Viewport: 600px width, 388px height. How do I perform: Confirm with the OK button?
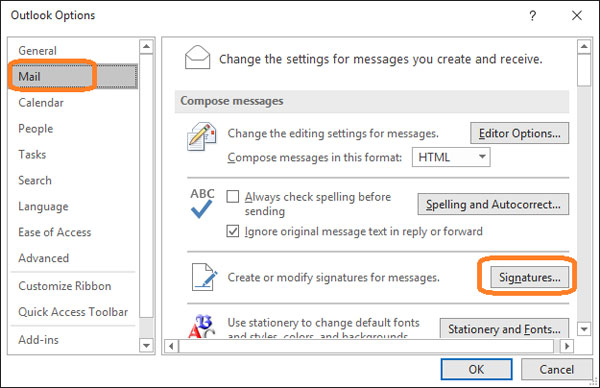point(476,369)
